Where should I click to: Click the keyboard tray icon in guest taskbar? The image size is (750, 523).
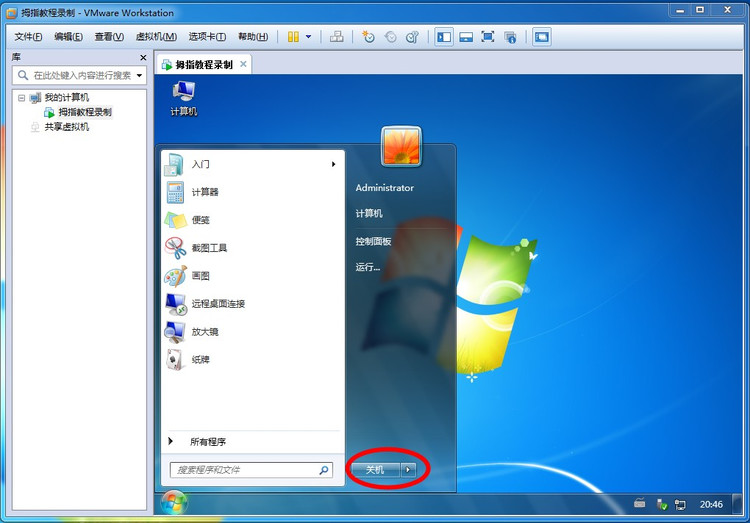pos(640,504)
